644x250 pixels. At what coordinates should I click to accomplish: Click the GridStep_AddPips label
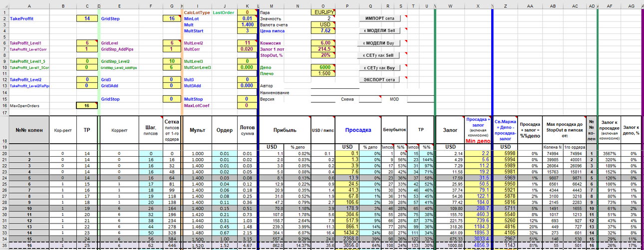[118, 49]
